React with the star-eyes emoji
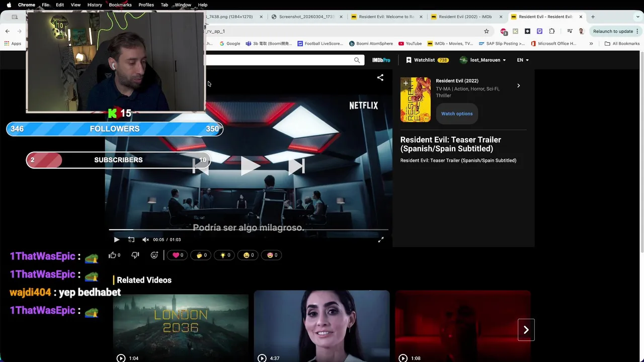The height and width of the screenshot is (362, 644). tap(272, 255)
